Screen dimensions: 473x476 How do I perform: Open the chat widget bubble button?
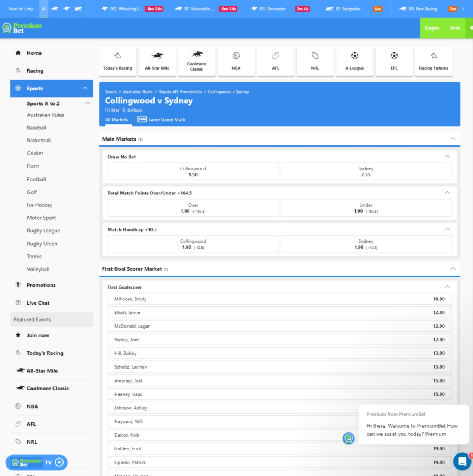pyautogui.click(x=462, y=461)
